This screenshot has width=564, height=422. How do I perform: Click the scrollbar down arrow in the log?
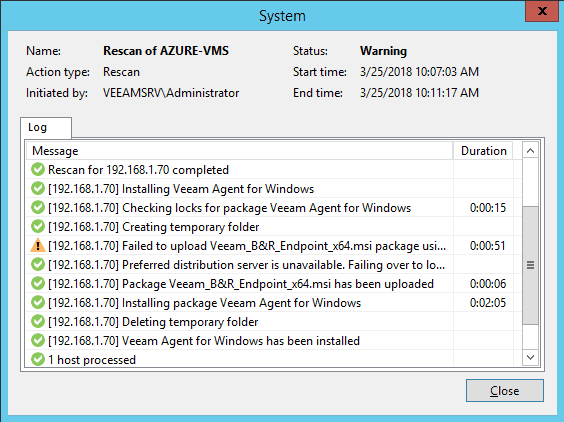click(530, 357)
